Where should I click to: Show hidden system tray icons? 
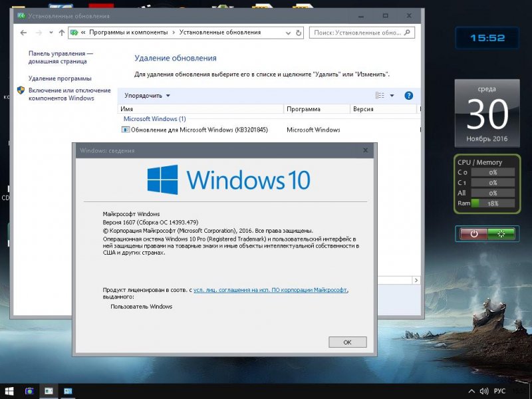pyautogui.click(x=471, y=391)
